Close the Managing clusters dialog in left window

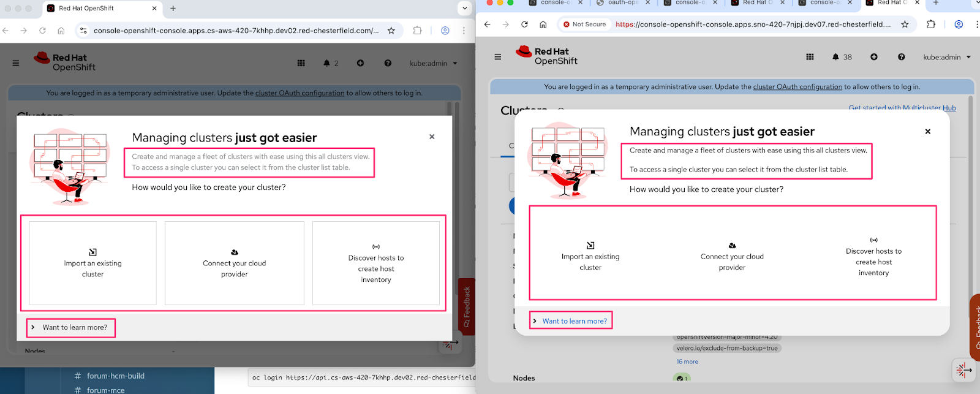(x=432, y=137)
